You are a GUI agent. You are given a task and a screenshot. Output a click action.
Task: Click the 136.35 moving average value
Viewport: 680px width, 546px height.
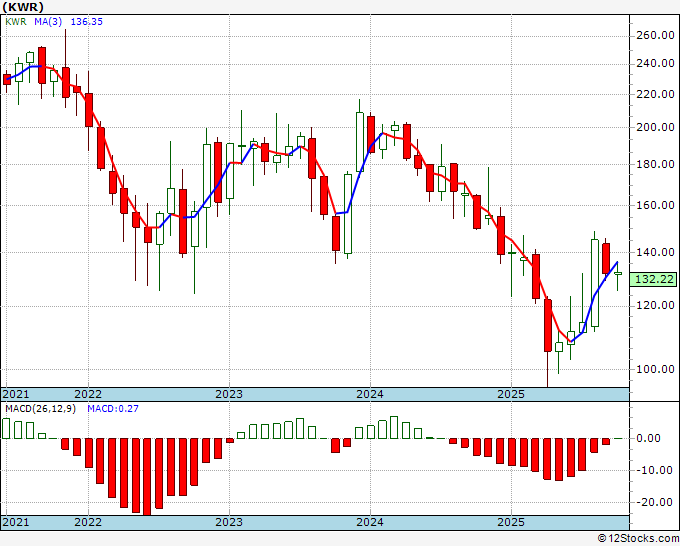tap(86, 22)
